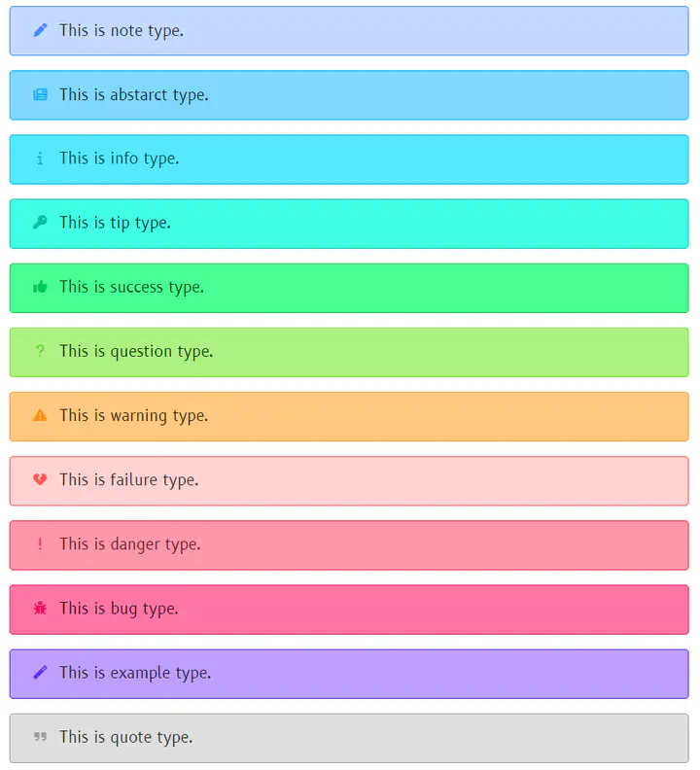Click the "This is danger type." text
The height and width of the screenshot is (770, 700).
pyautogui.click(x=129, y=543)
